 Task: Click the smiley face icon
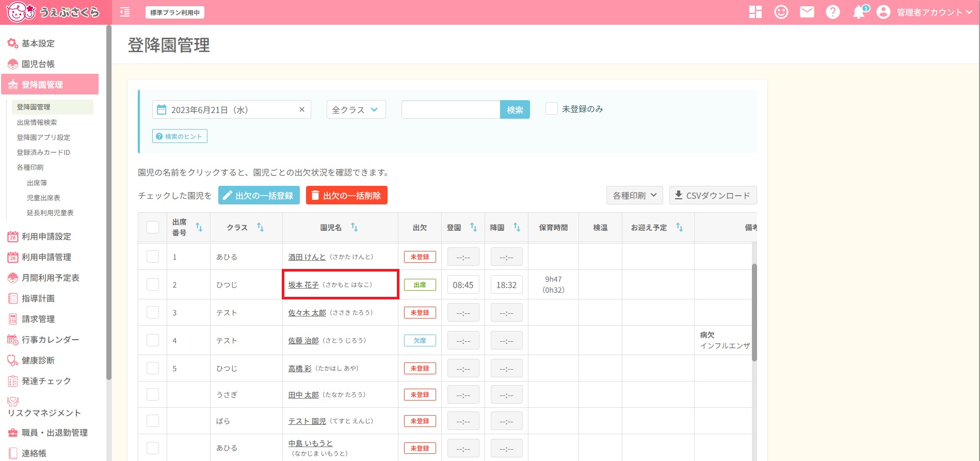click(x=781, y=12)
